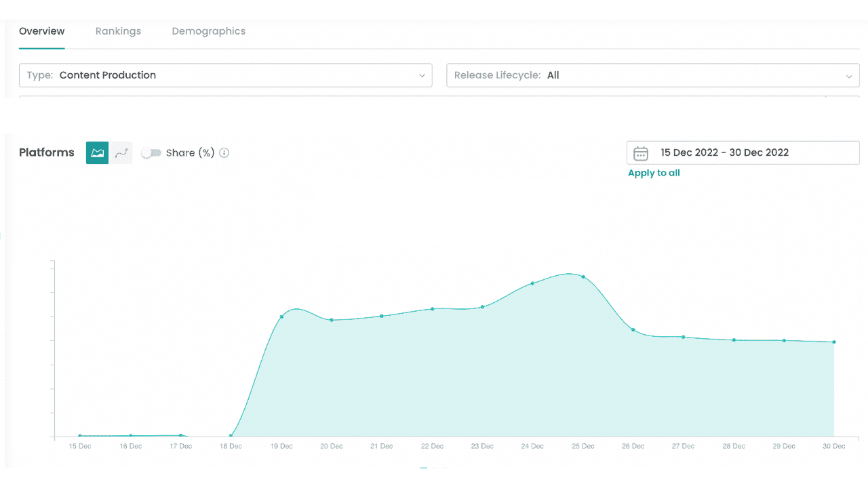Click the Release Lifecycle chevron arrow
The image size is (868, 488).
[x=848, y=76]
